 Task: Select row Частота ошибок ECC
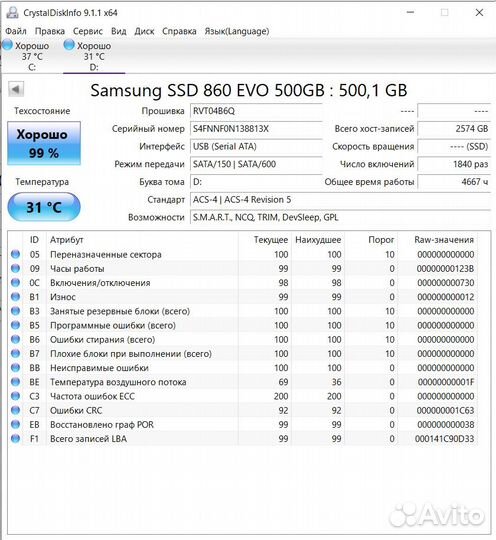[242, 396]
